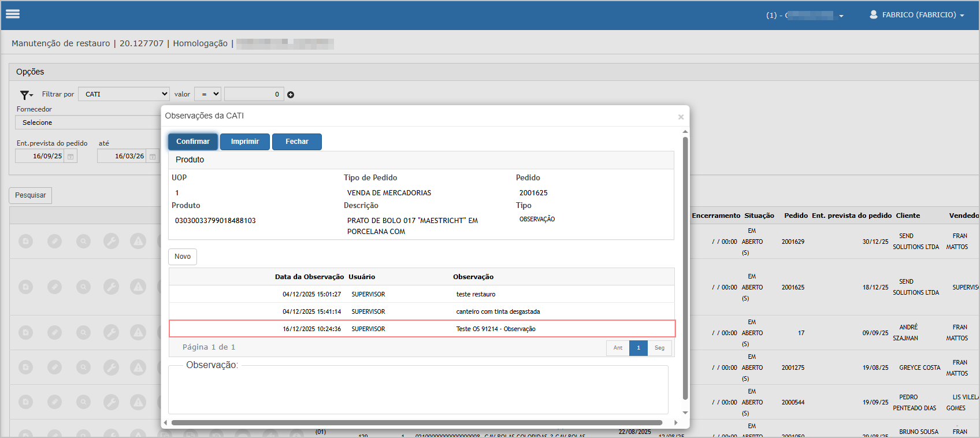Select the Teste OS 91214 observation row
980x438 pixels.
[422, 329]
